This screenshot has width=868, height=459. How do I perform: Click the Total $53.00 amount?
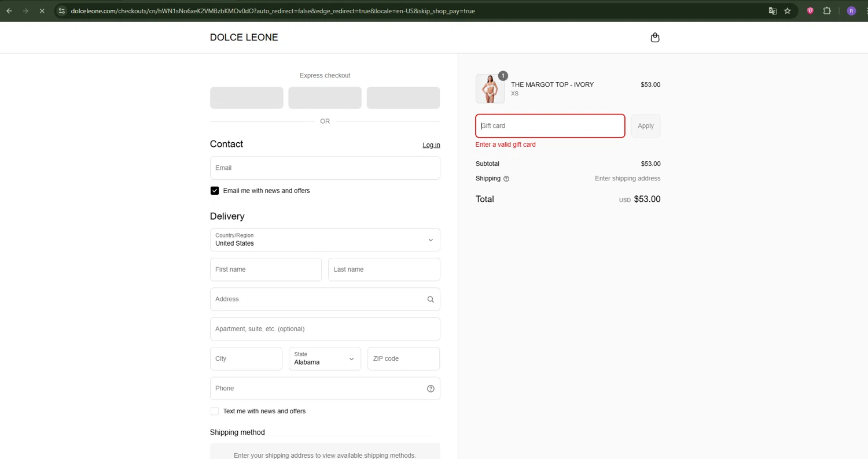[647, 199]
